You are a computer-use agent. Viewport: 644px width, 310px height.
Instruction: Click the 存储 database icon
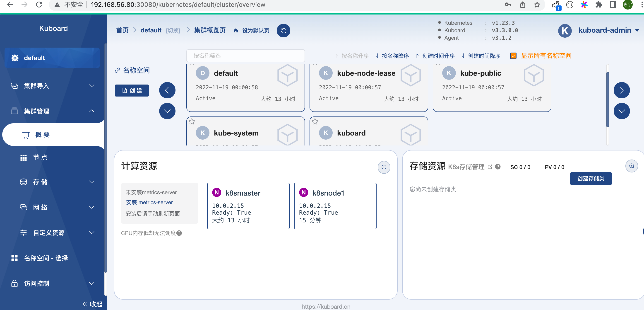click(x=24, y=182)
